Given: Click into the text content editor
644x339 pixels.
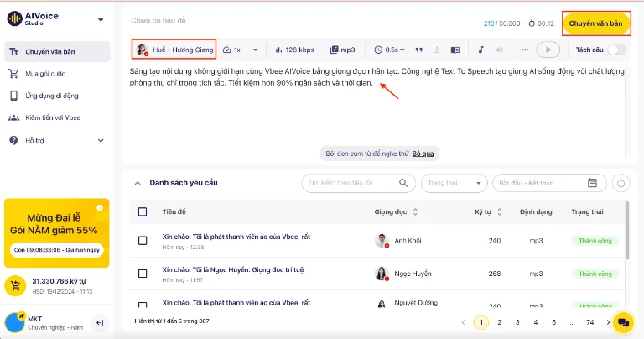Looking at the screenshot, I should [377, 111].
